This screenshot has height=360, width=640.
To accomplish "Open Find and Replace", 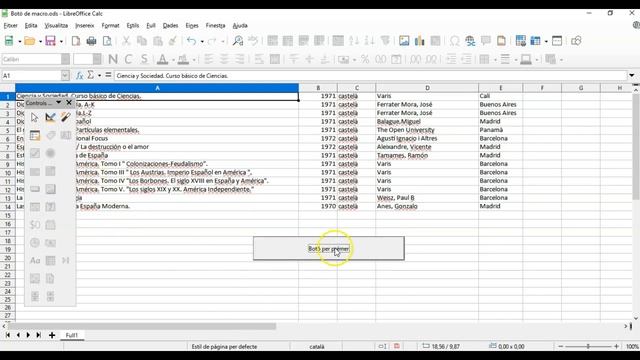I will click(x=238, y=41).
